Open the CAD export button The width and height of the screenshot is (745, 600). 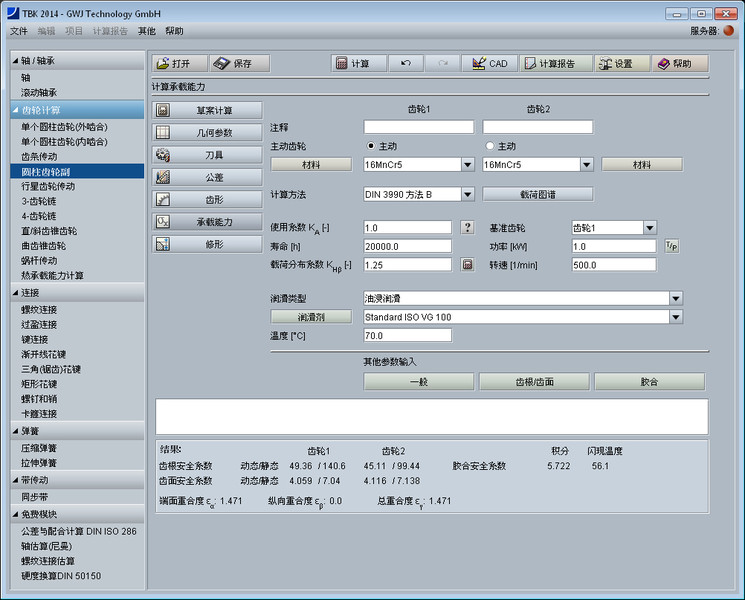tap(489, 63)
